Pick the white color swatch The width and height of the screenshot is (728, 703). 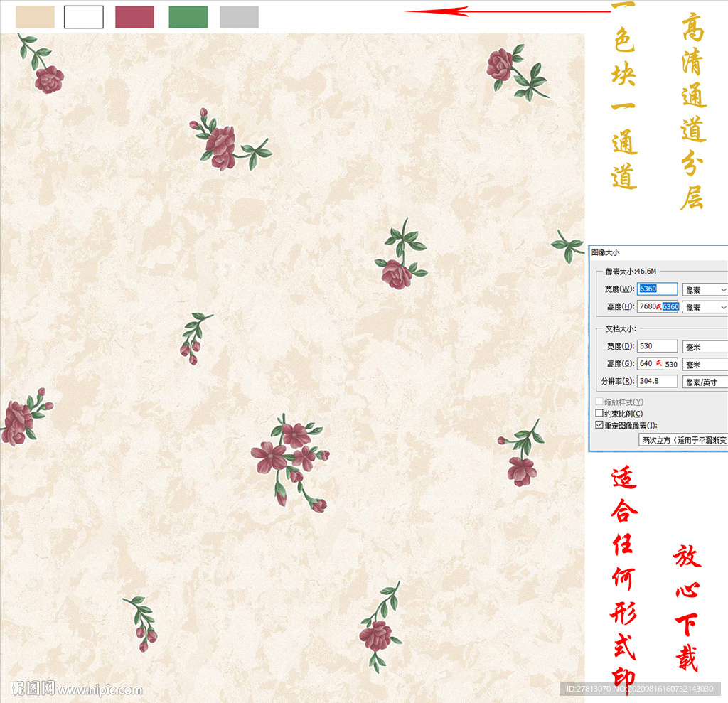coord(84,17)
